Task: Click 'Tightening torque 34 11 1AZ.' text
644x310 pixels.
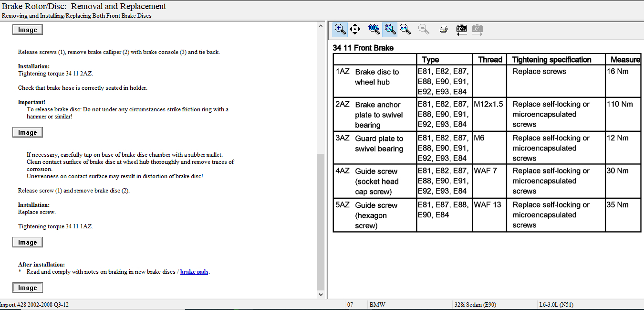Action: click(55, 226)
